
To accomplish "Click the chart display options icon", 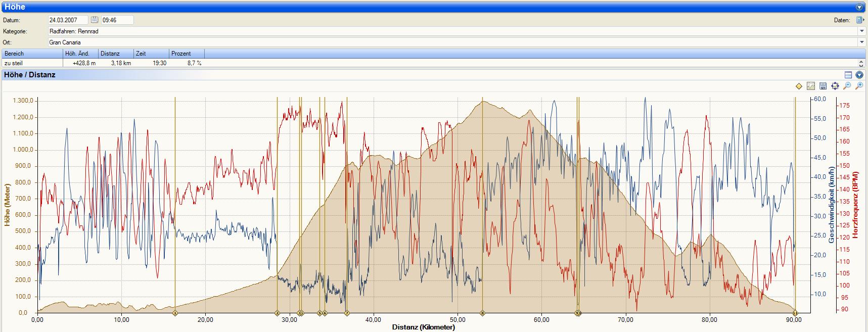I will tap(811, 86).
